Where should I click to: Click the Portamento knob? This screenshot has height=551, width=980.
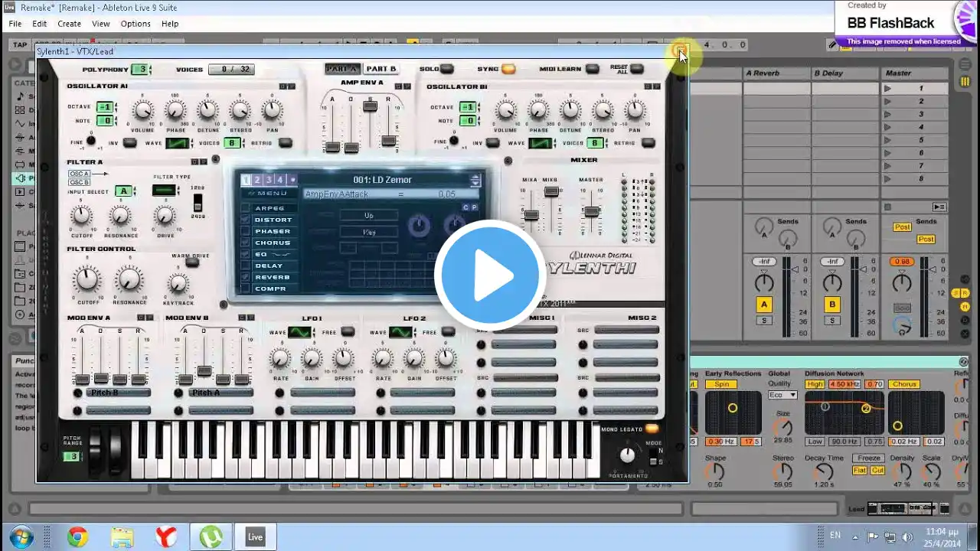coord(627,455)
